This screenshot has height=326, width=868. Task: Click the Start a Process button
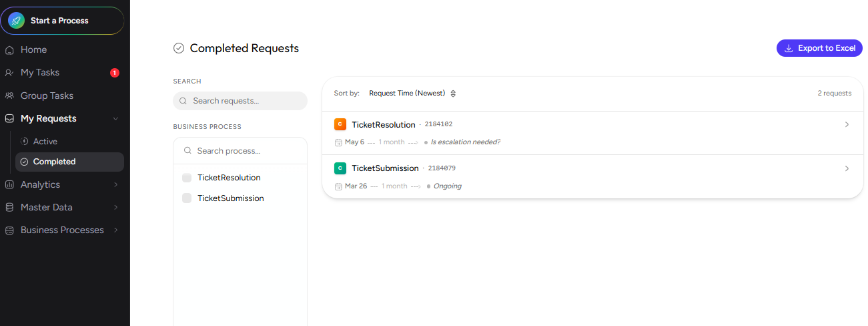(62, 21)
